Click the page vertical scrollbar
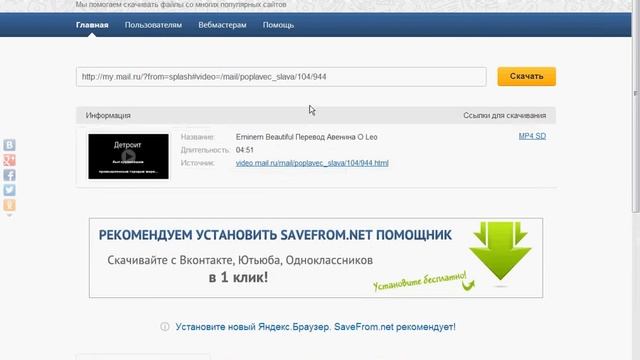Screen dimensions: 640x360 (x=636, y=106)
